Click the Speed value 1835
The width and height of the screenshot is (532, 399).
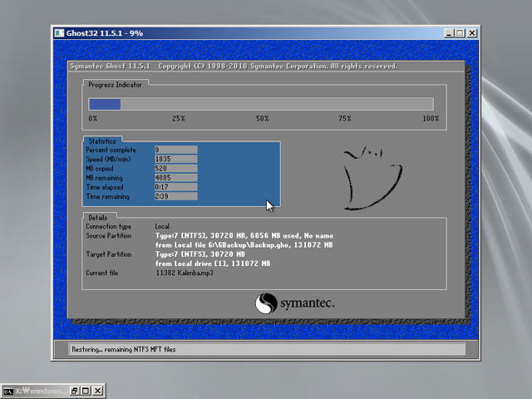(175, 159)
